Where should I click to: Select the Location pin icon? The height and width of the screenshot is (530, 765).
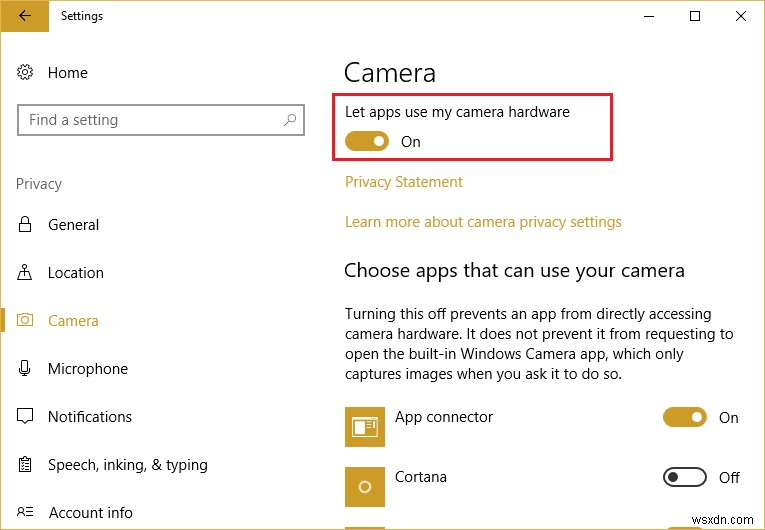26,273
